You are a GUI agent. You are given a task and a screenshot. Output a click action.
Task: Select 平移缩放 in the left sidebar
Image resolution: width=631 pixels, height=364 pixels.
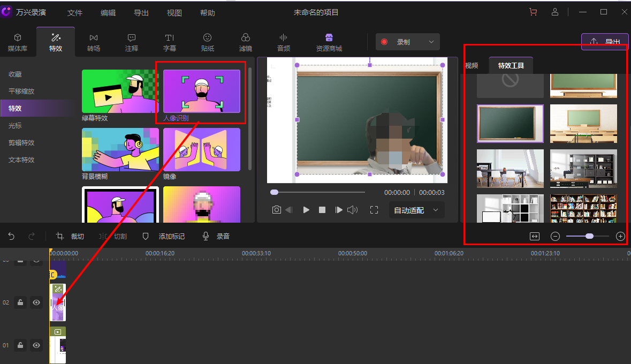(21, 91)
